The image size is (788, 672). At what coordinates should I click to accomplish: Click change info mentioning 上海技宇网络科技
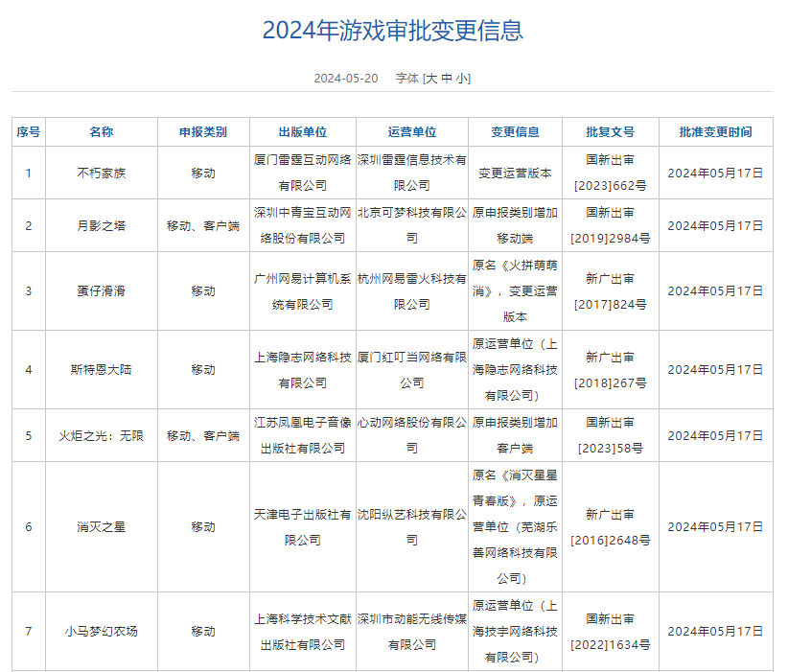tap(515, 632)
